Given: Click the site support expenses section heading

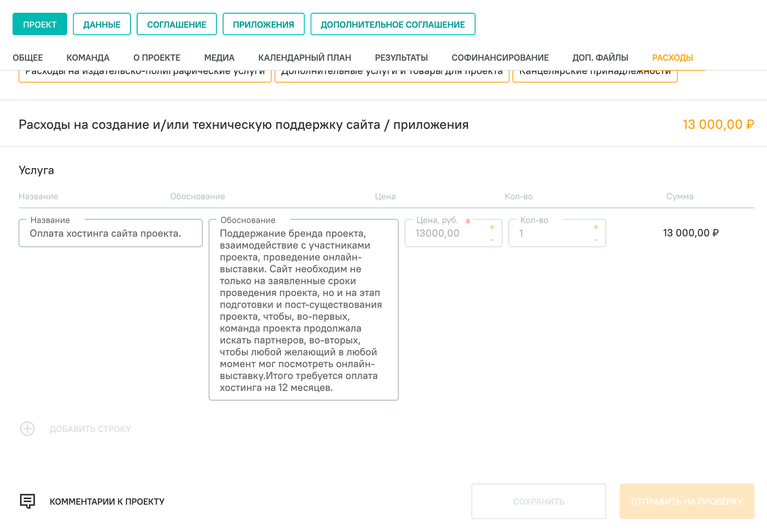Looking at the screenshot, I should (244, 125).
